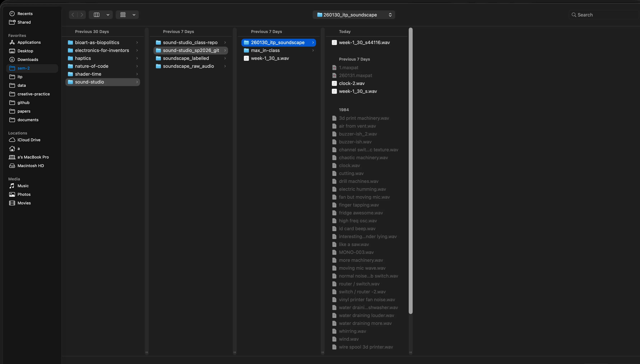Expand the max_in-class folder chevron
640x364 pixels.
pyautogui.click(x=313, y=51)
